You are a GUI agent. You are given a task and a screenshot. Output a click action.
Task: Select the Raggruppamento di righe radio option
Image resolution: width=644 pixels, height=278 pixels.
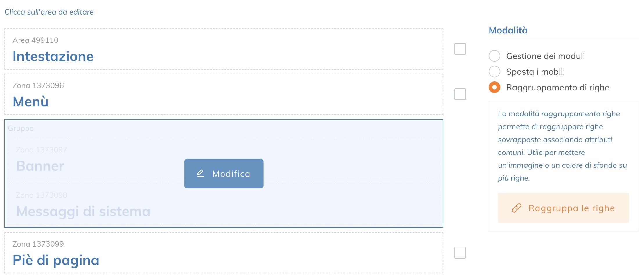pos(494,87)
